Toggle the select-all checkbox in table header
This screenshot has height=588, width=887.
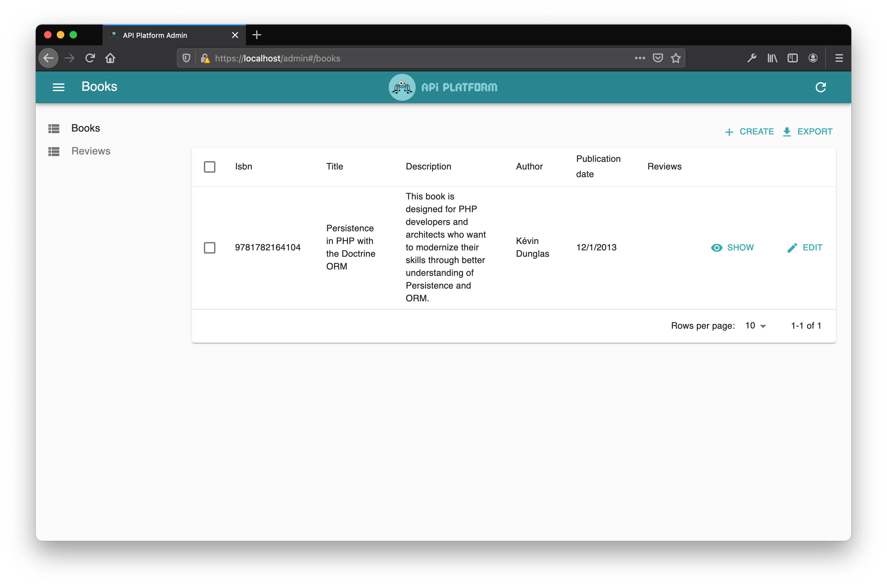point(210,167)
